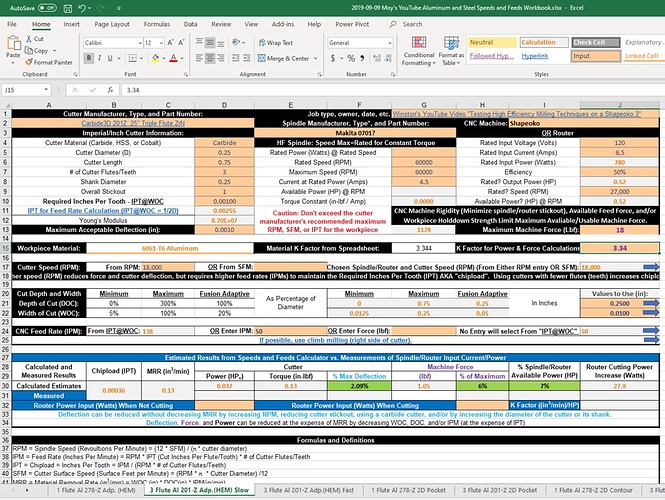The image size is (665, 500).
Task: Click the Copy icon
Action: point(29,50)
